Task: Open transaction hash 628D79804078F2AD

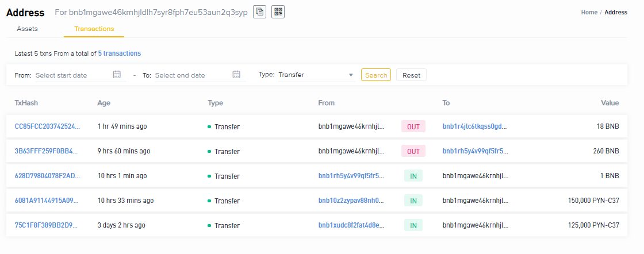Action: tap(47, 176)
